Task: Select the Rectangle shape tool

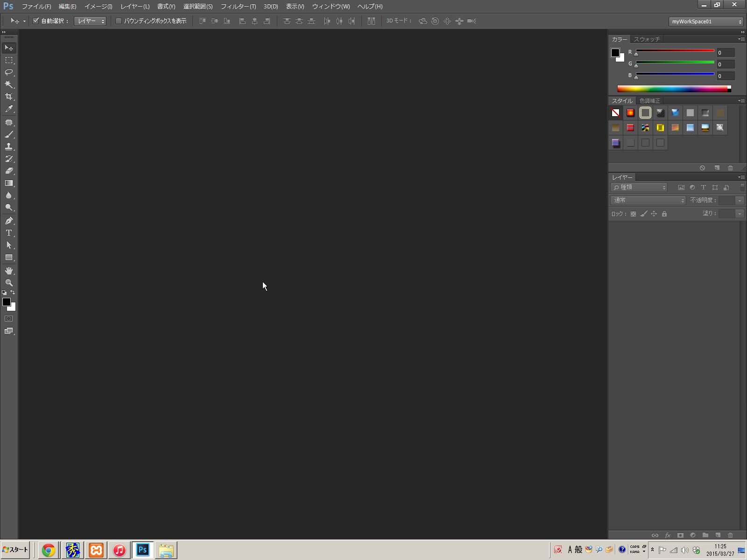Action: click(9, 257)
